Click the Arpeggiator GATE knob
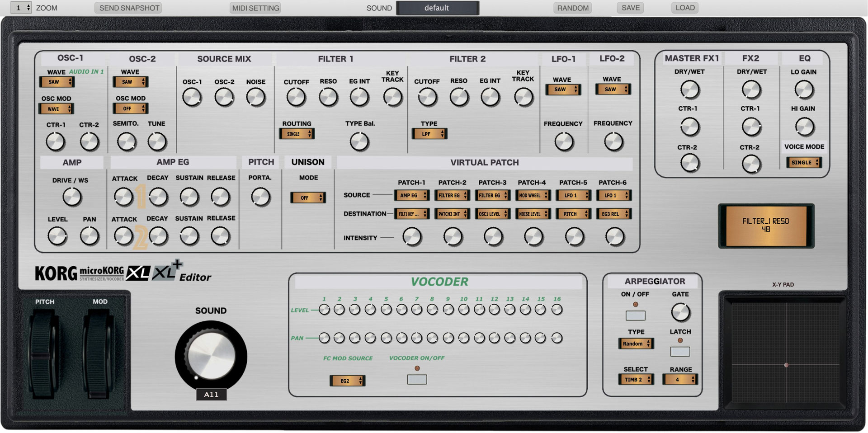 (x=680, y=312)
